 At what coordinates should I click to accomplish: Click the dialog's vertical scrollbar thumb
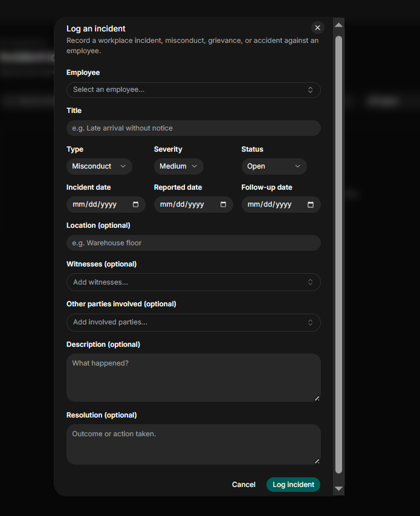tap(338, 254)
